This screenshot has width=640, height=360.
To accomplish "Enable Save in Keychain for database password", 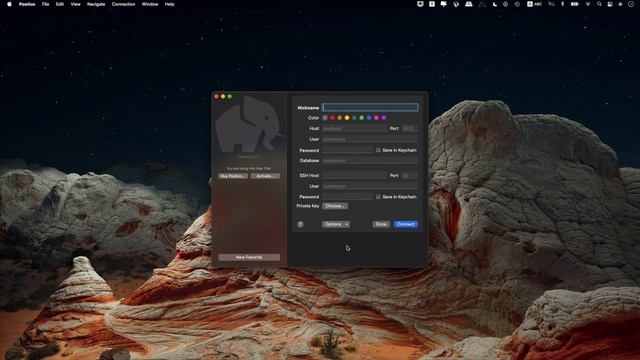I will coord(378,150).
